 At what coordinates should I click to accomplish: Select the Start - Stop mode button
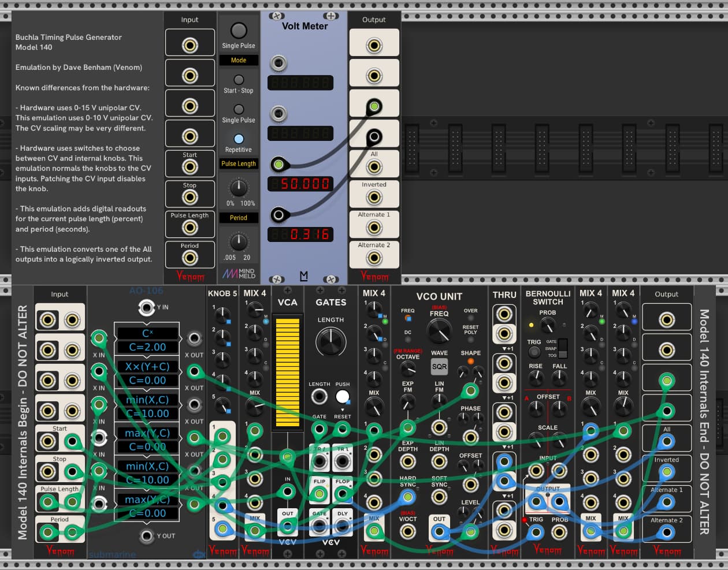pyautogui.click(x=239, y=80)
